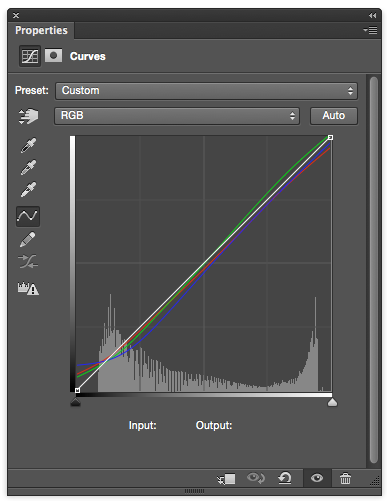
Task: Select the pencil draw curve tool
Action: 28,239
